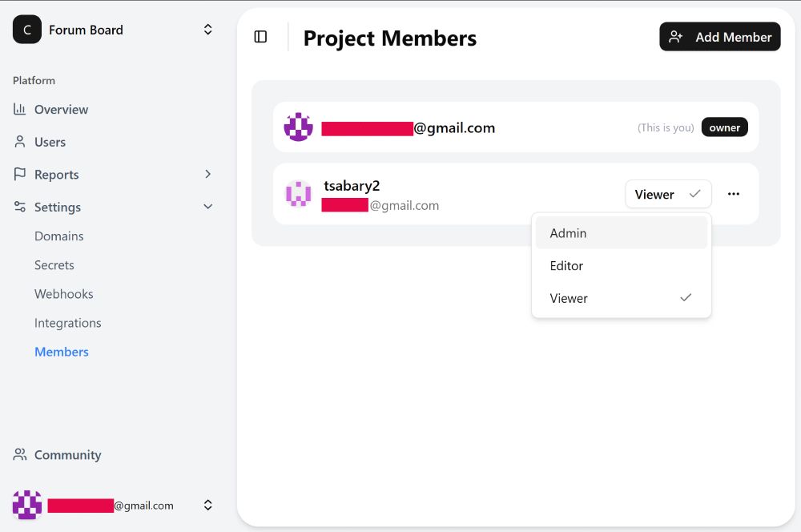Click the Settings sliders icon

20,207
